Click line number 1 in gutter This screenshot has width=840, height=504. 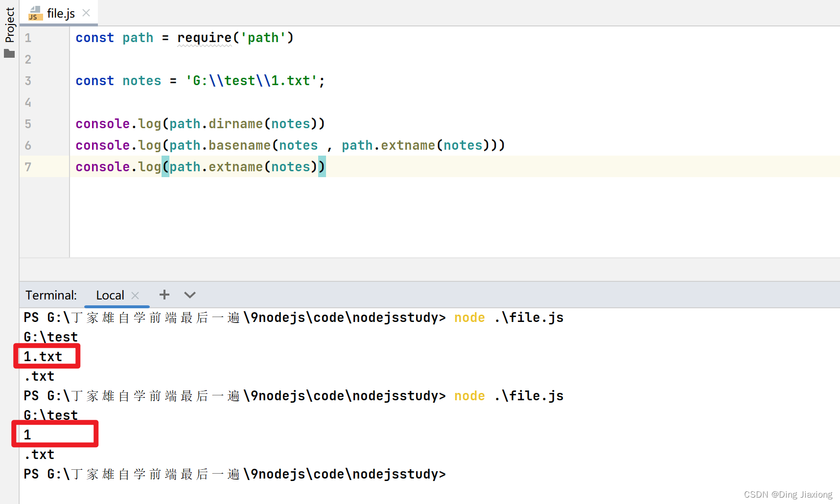pos(28,38)
